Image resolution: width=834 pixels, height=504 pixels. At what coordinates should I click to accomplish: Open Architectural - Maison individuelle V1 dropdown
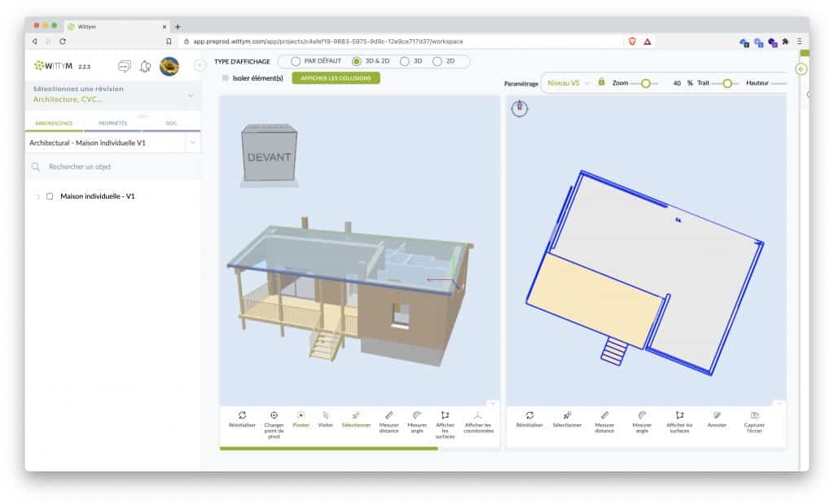[x=192, y=142]
